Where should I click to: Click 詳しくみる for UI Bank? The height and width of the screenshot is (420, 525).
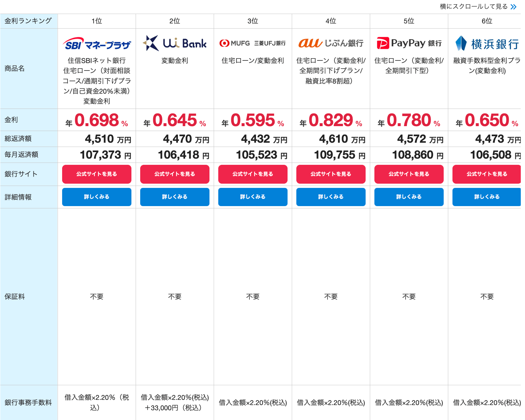175,197
